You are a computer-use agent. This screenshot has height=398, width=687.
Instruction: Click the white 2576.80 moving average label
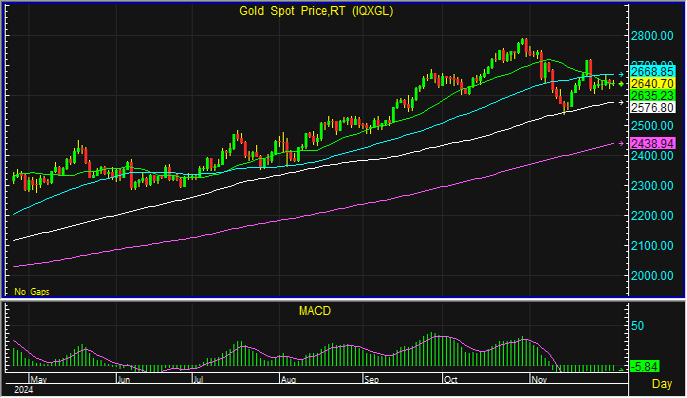click(x=652, y=107)
